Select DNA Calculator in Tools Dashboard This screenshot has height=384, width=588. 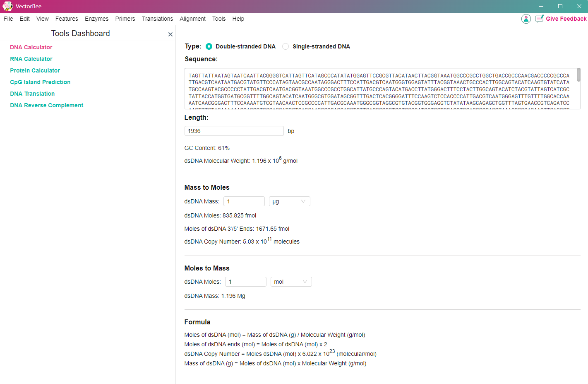[x=31, y=47]
